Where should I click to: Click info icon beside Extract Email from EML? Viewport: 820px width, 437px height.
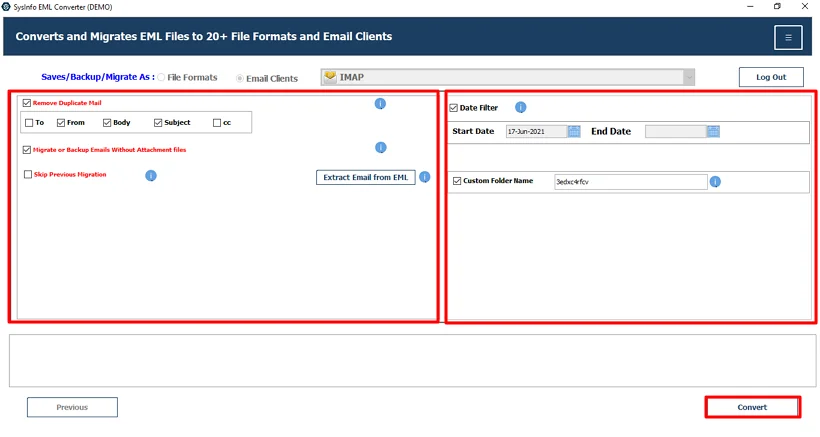425,177
